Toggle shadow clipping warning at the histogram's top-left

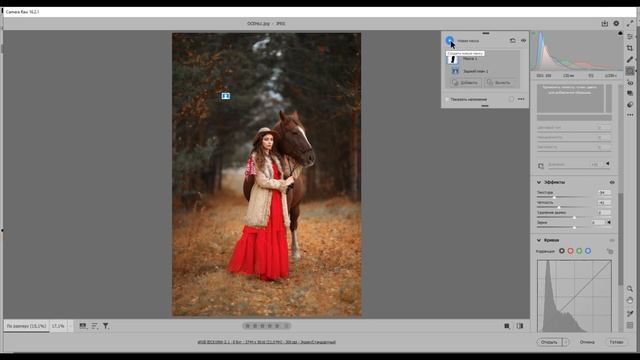tap(533, 33)
